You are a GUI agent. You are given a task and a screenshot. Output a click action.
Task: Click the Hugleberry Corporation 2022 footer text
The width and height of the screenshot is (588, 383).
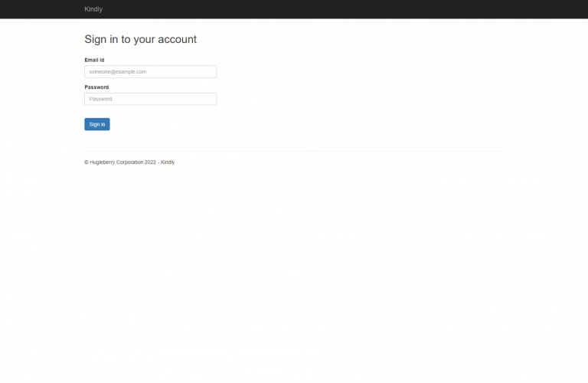tap(129, 162)
